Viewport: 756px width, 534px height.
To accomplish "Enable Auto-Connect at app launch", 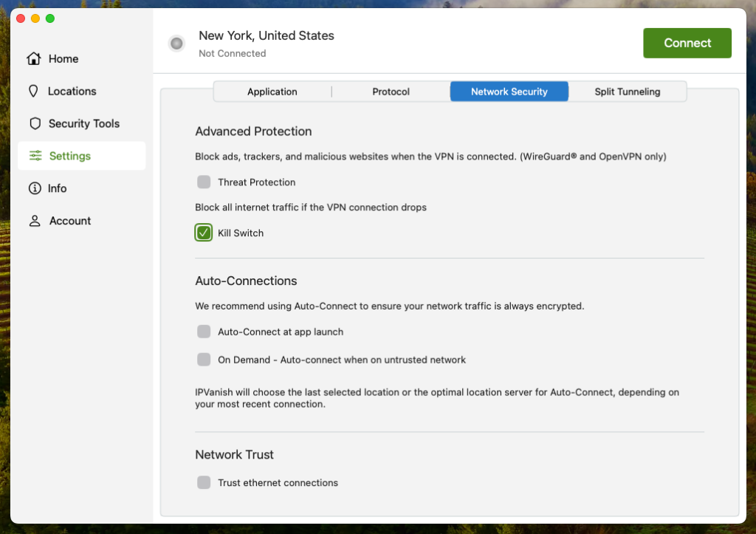I will click(204, 332).
